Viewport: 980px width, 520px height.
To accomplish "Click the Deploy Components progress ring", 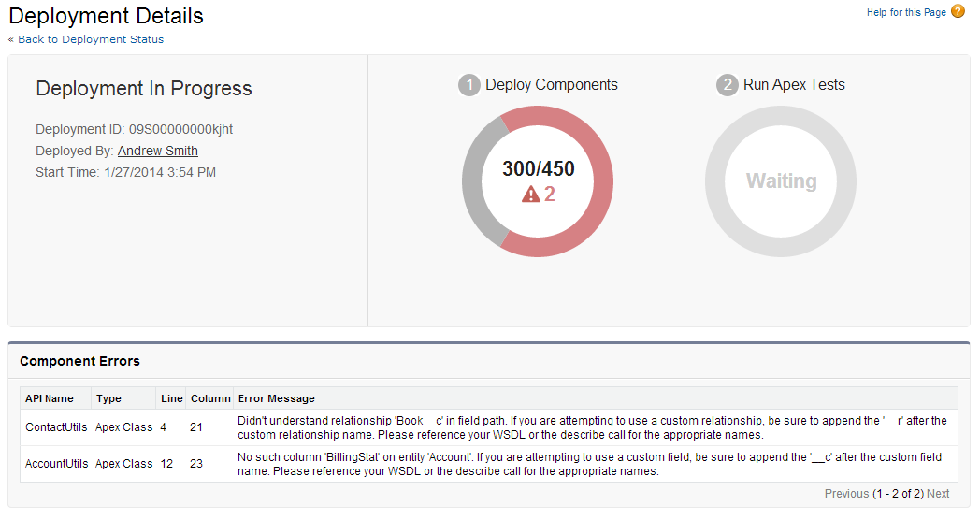I will pyautogui.click(x=538, y=181).
